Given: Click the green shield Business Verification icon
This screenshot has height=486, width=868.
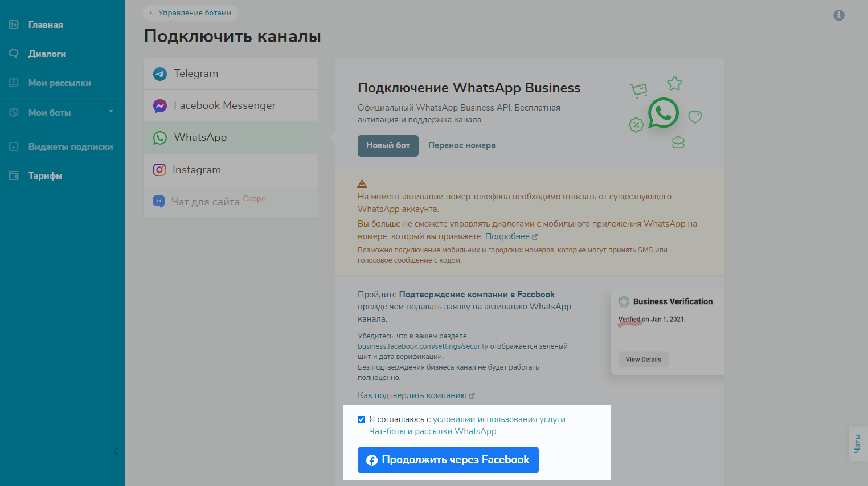Looking at the screenshot, I should (x=624, y=301).
